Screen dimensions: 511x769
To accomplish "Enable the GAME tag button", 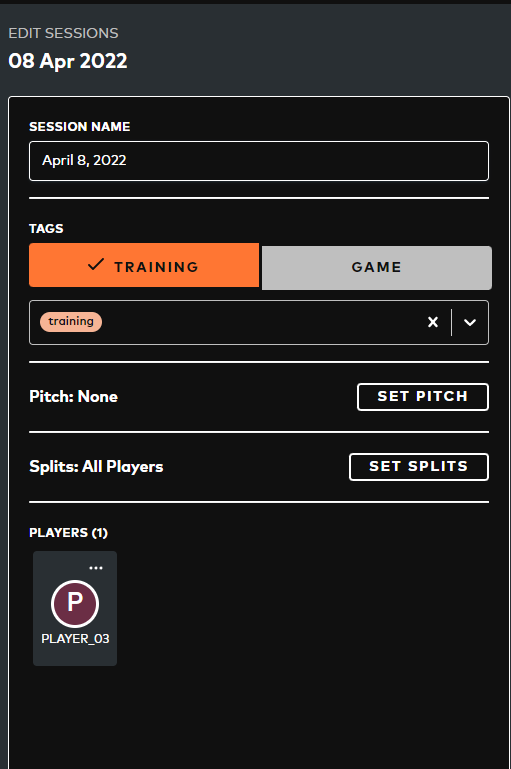I will coord(377,268).
